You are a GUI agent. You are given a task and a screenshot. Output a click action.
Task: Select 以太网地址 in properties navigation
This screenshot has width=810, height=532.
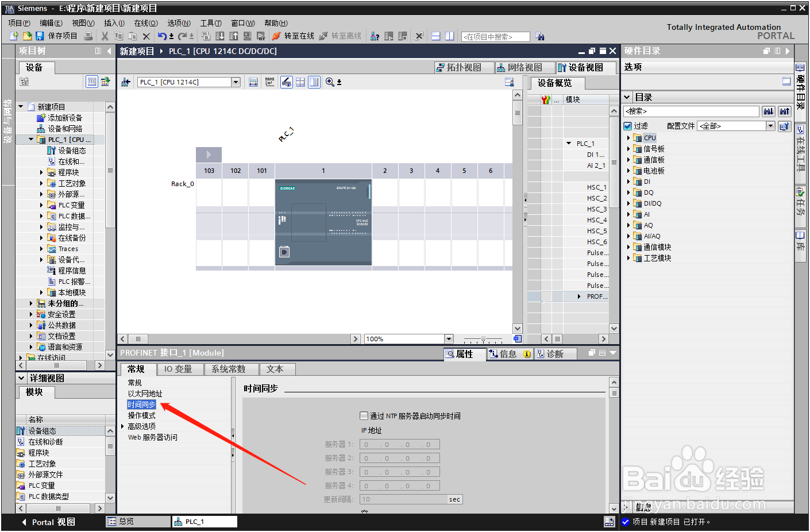[145, 394]
